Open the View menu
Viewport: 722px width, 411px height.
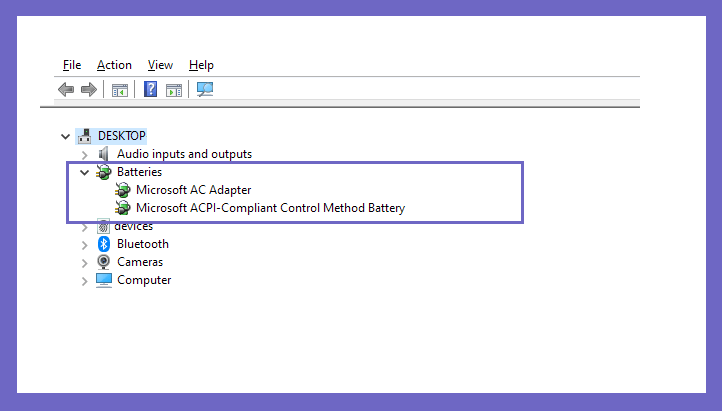click(x=160, y=65)
